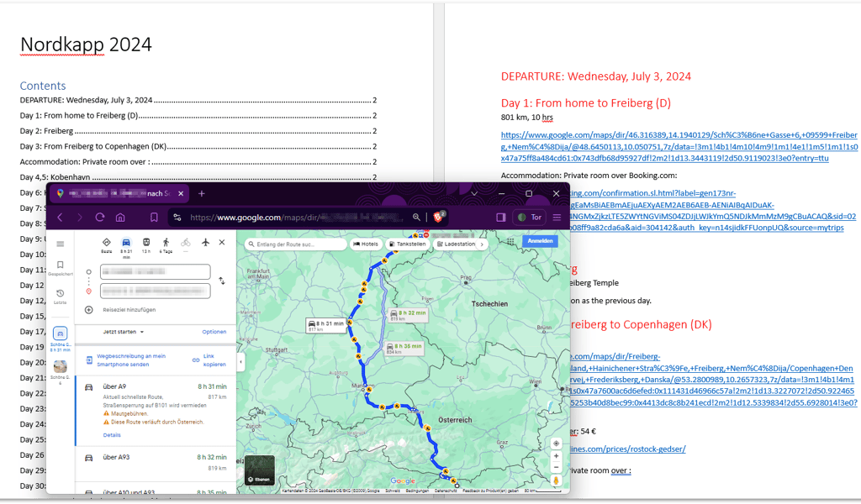The image size is (861, 504).
Task: Click the Nordkapp 2024 document title
Action: pos(86,45)
